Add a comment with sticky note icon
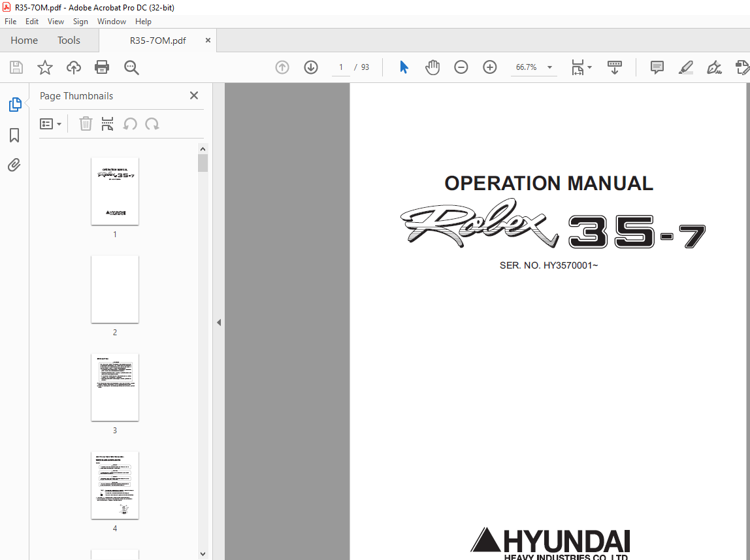The height and width of the screenshot is (560, 750). (x=657, y=67)
